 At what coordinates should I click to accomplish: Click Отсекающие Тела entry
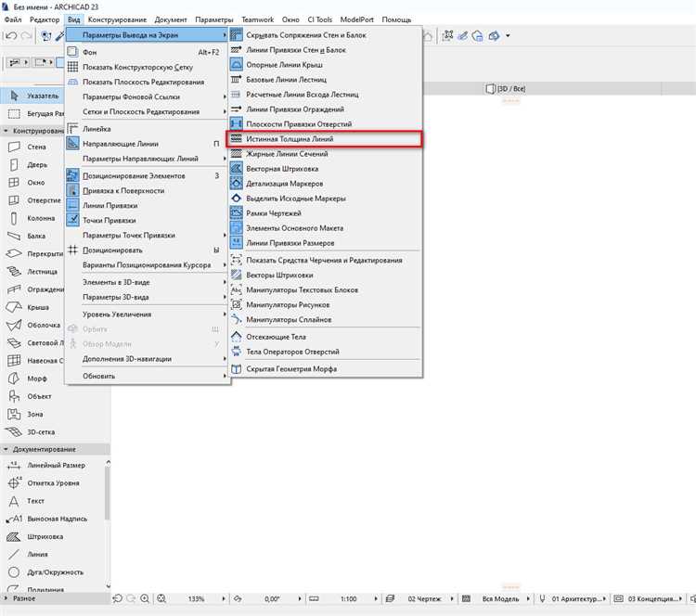325,337
